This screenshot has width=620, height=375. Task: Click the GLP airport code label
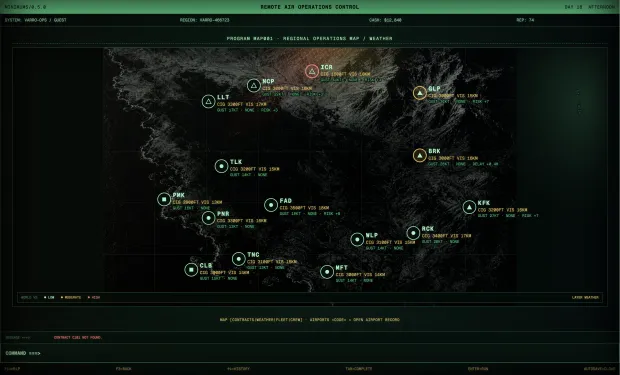(x=434, y=89)
